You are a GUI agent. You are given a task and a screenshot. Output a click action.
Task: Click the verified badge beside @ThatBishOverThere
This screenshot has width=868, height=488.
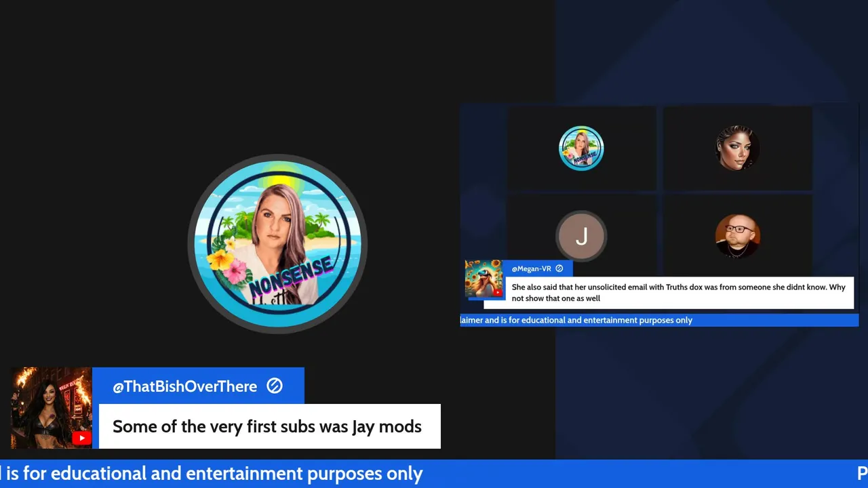tap(275, 386)
